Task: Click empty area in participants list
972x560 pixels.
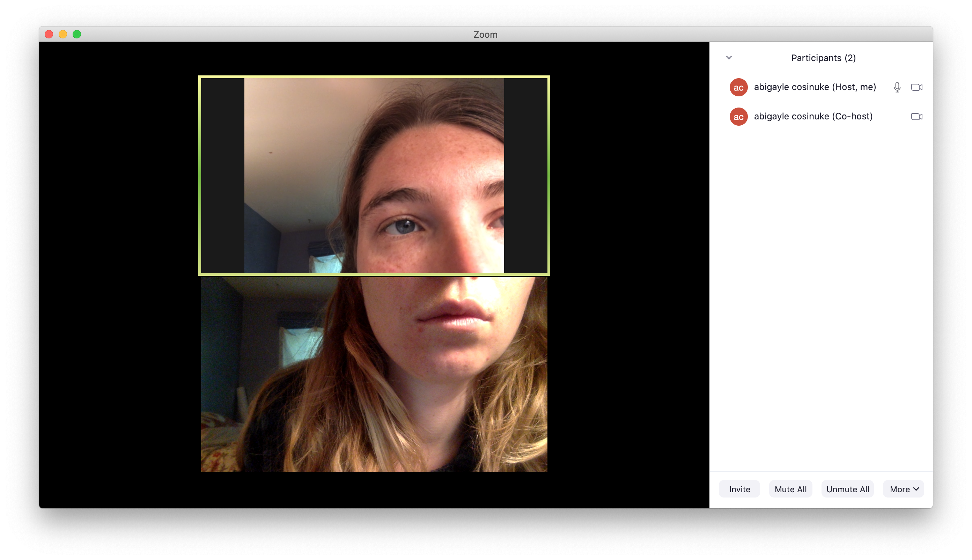Action: click(x=821, y=292)
